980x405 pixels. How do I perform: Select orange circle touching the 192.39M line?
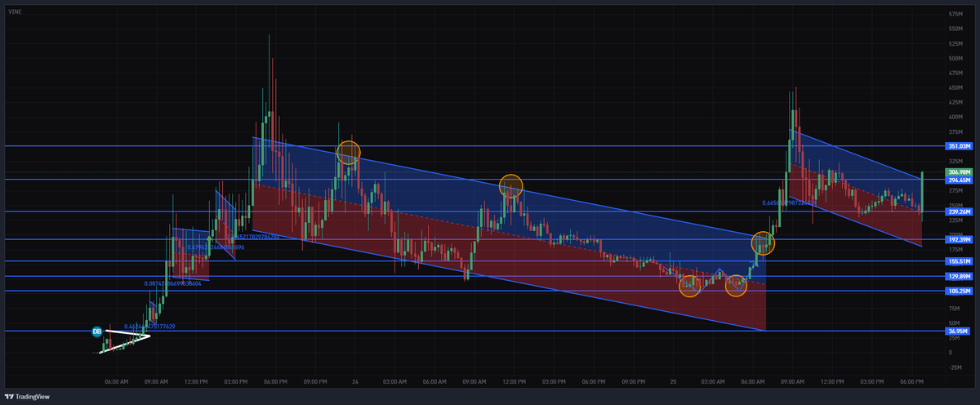click(763, 243)
